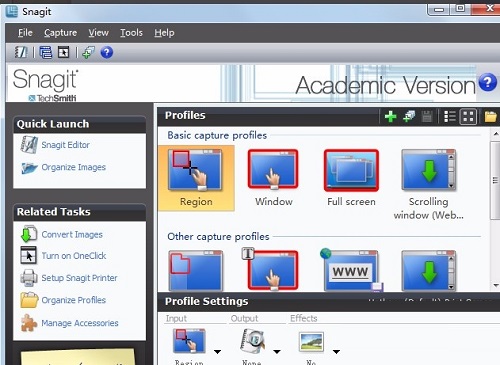
Task: Click the profiles scrollbar up arrow
Action: coord(496,134)
